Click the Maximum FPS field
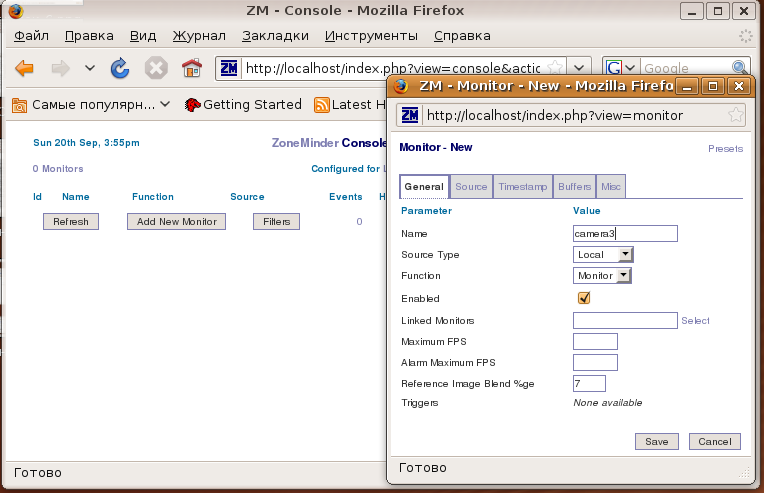The height and width of the screenshot is (493, 764). tap(595, 341)
